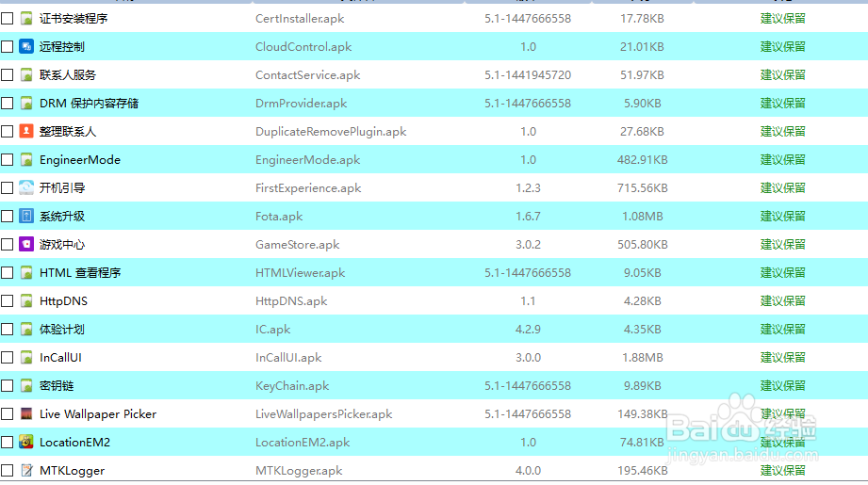Click the 系统升级 blue upgrade icon
Image resolution: width=868 pixels, height=485 pixels.
(26, 217)
